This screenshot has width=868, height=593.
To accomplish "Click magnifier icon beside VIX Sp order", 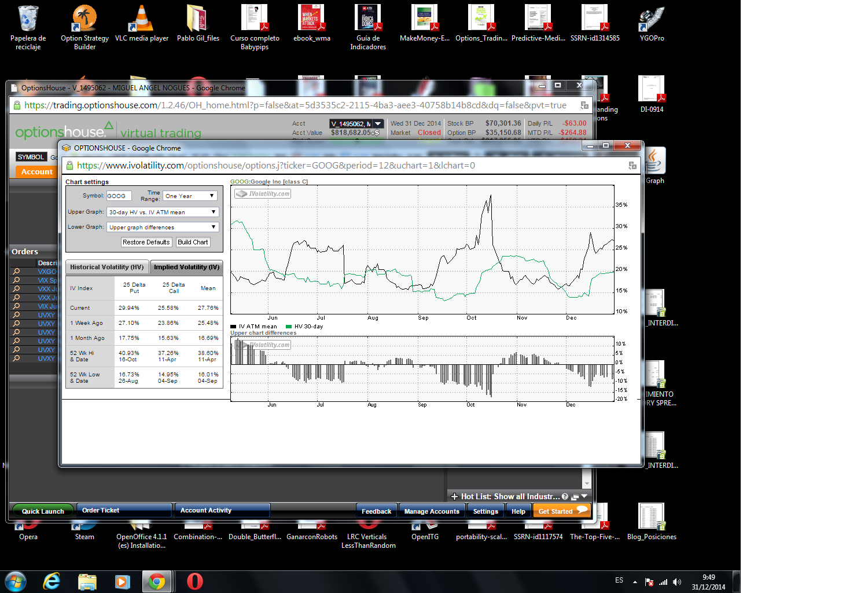I will click(x=16, y=280).
